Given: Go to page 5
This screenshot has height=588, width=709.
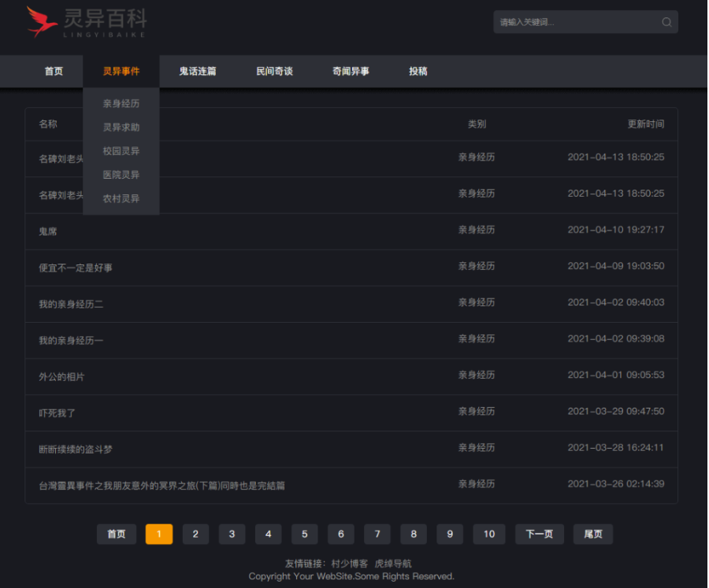Looking at the screenshot, I should (x=305, y=534).
